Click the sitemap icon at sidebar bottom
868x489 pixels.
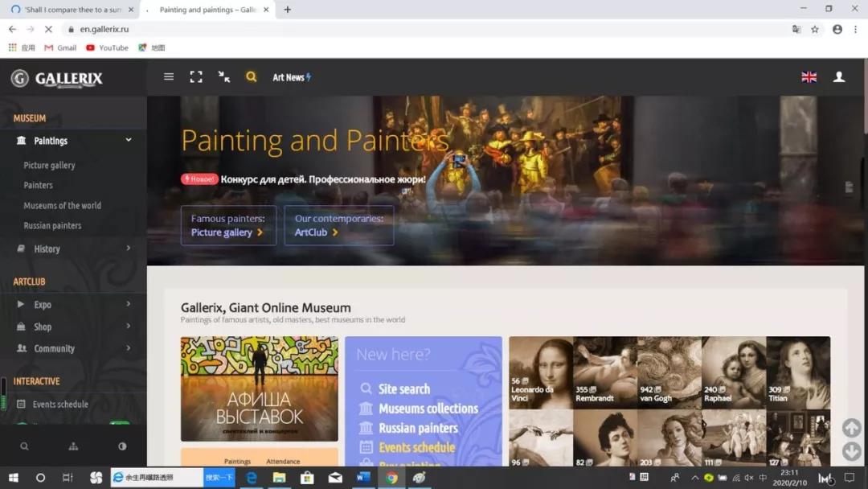(x=73, y=446)
